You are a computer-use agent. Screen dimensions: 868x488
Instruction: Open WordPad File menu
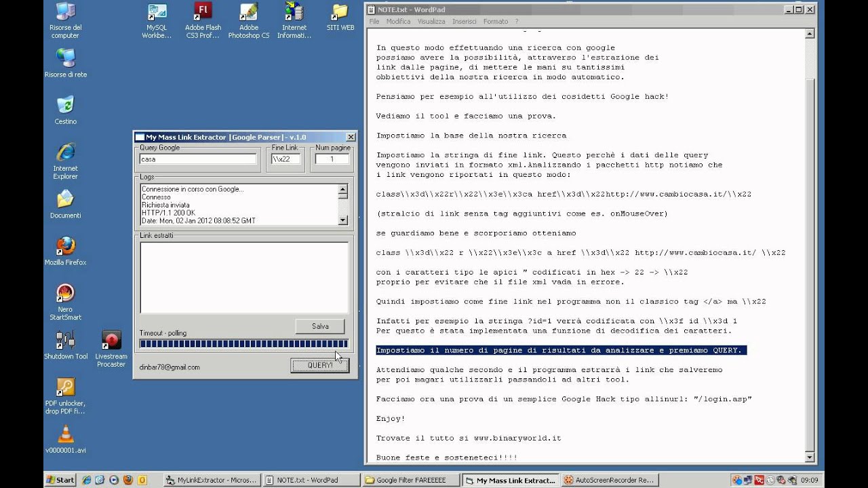tap(374, 22)
